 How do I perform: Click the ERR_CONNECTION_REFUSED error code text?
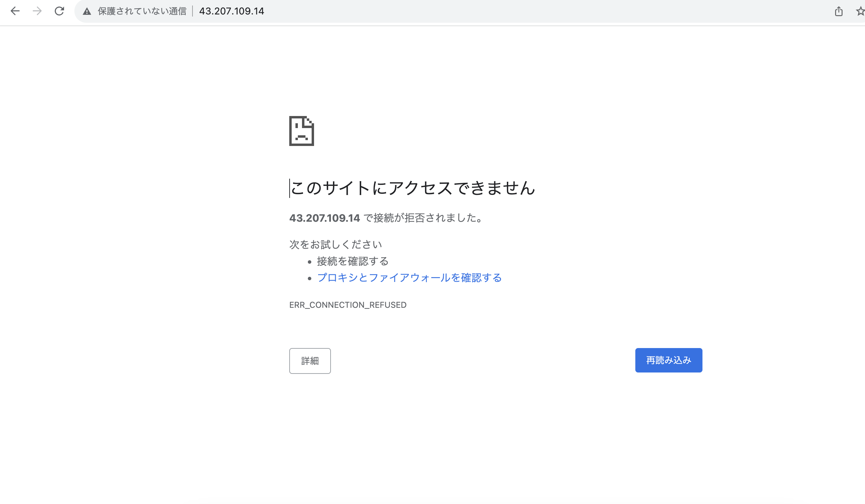(x=348, y=305)
